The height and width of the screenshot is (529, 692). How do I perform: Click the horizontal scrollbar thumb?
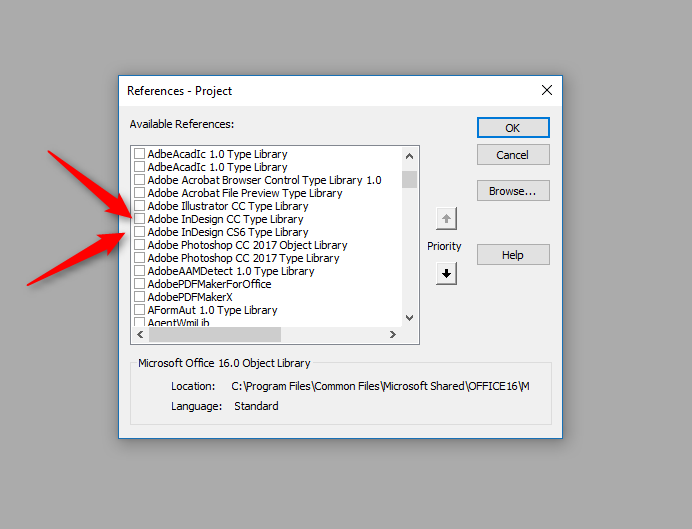(215, 334)
